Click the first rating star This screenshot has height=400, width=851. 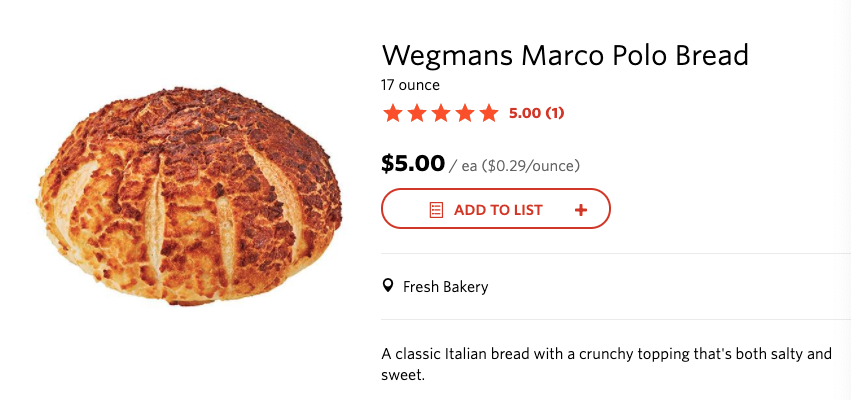[392, 113]
